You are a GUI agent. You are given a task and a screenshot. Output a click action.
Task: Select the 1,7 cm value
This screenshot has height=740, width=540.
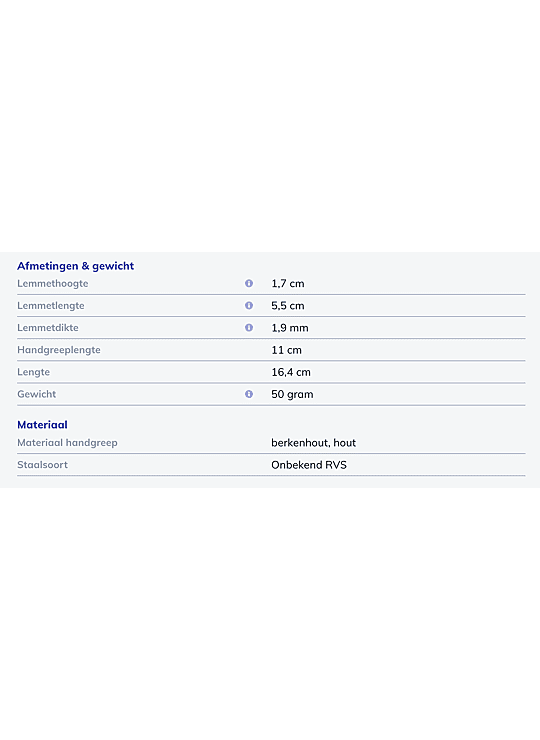coord(288,284)
